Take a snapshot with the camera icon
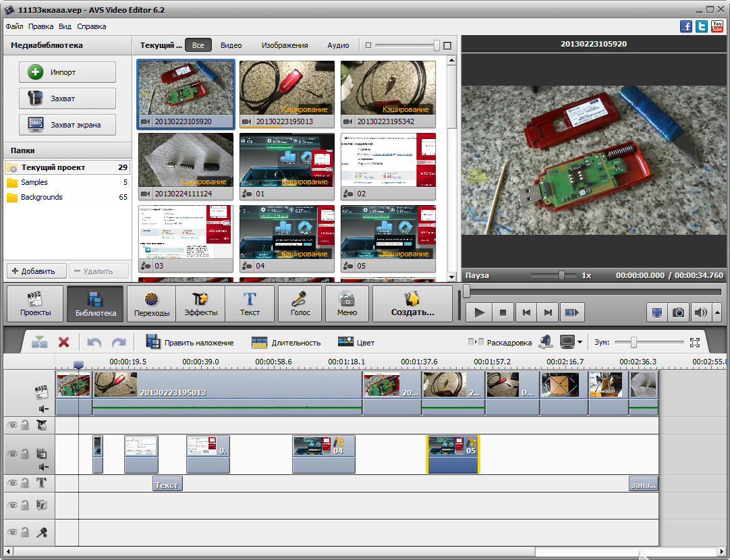This screenshot has height=560, width=730. pos(678,312)
